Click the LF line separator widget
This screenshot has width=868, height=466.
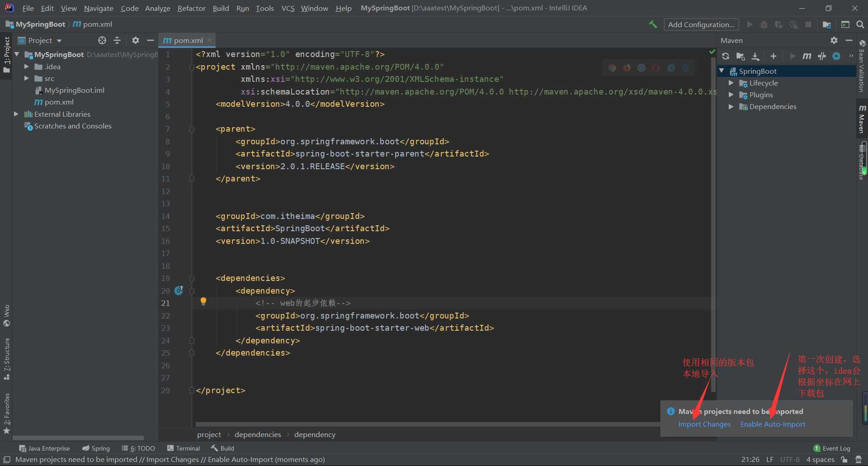tap(770, 459)
